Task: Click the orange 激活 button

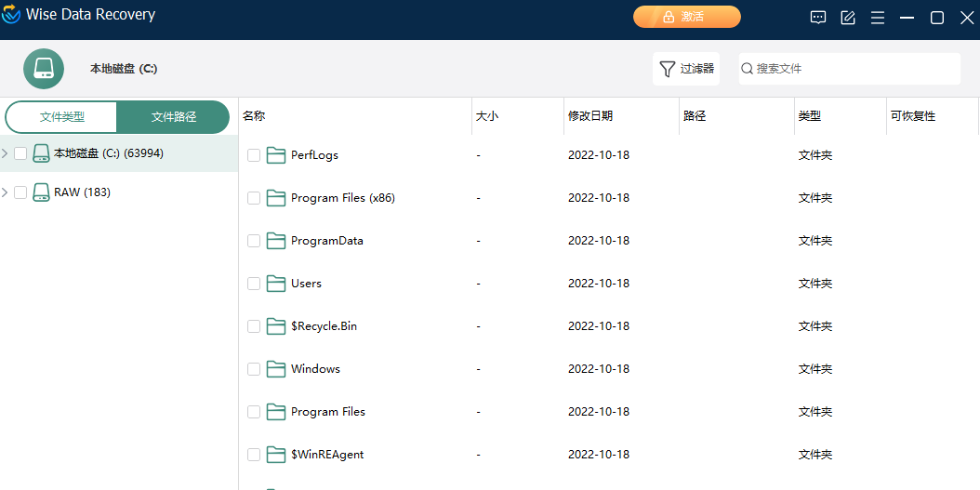Action: click(687, 17)
